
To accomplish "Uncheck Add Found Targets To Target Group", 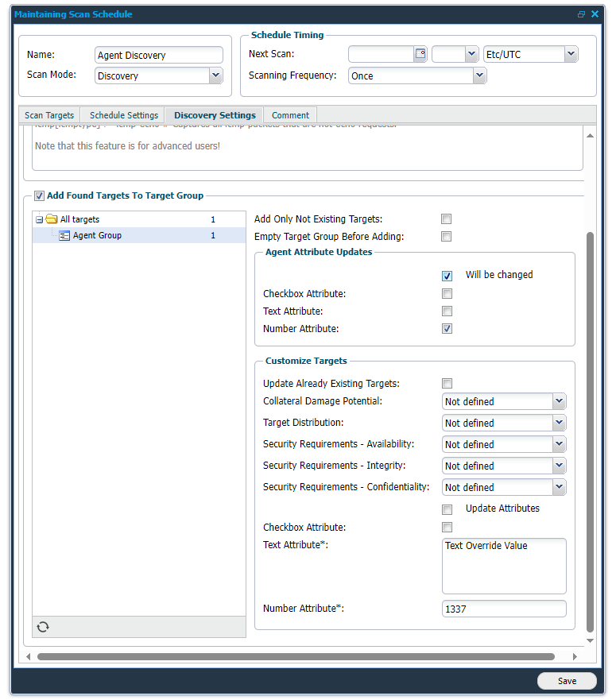I will pyautogui.click(x=39, y=195).
